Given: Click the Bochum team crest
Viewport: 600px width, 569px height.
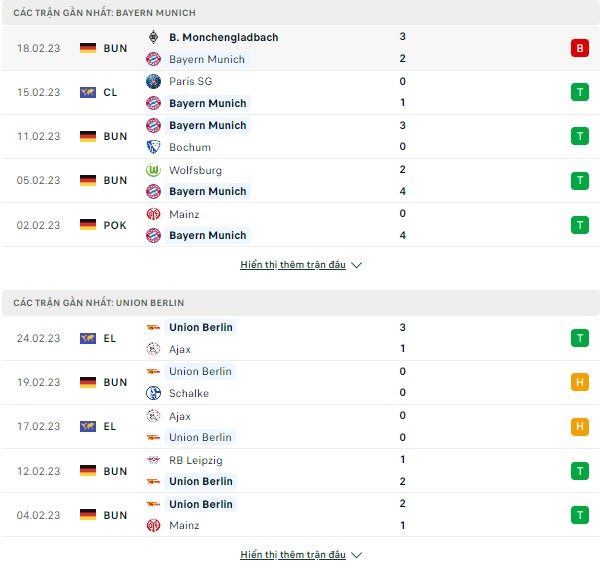Looking at the screenshot, I should click(x=153, y=147).
